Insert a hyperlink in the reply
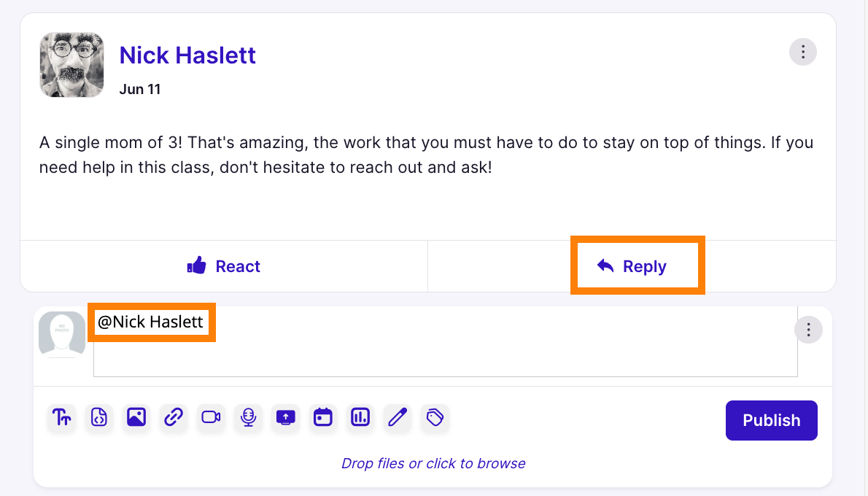 [174, 417]
